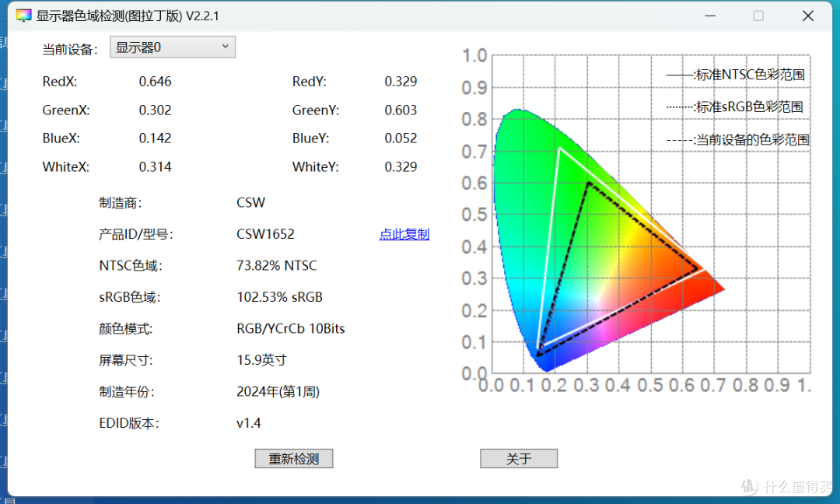Viewport: 840px width, 504px height.
Task: Click the 颜色模式 value RGB/YCrCb 10Bits
Action: [291, 328]
